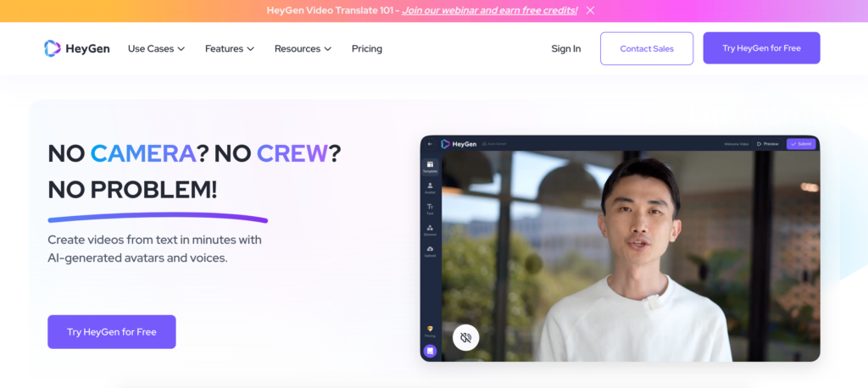
Task: Expand the Features menu
Action: coord(230,48)
